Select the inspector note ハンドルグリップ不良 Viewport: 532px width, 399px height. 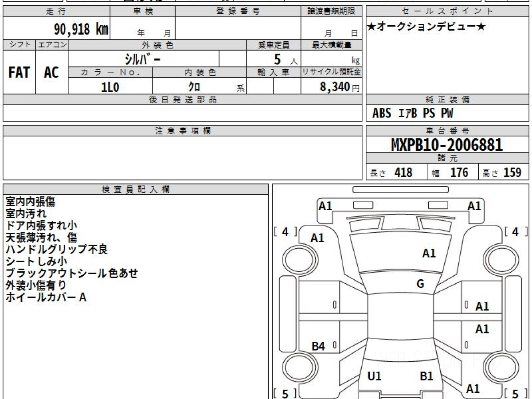click(x=57, y=250)
